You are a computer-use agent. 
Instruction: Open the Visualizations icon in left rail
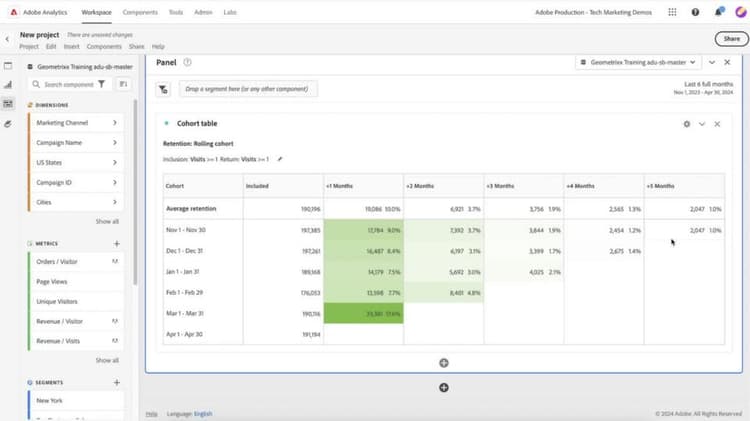click(8, 85)
